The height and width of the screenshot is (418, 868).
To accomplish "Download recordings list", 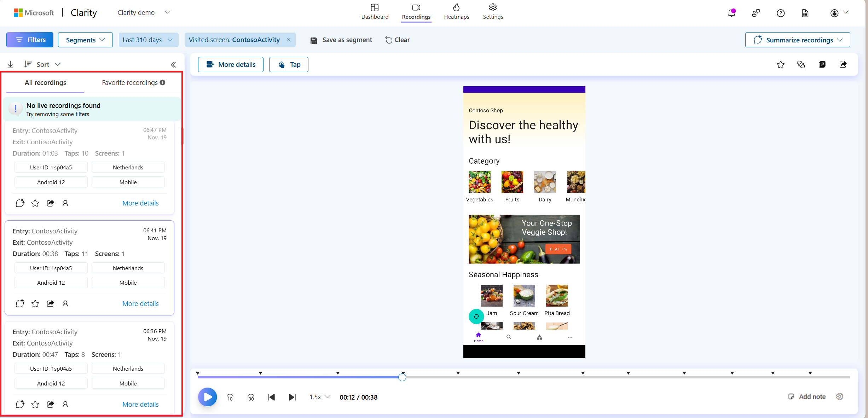I will click(x=10, y=64).
